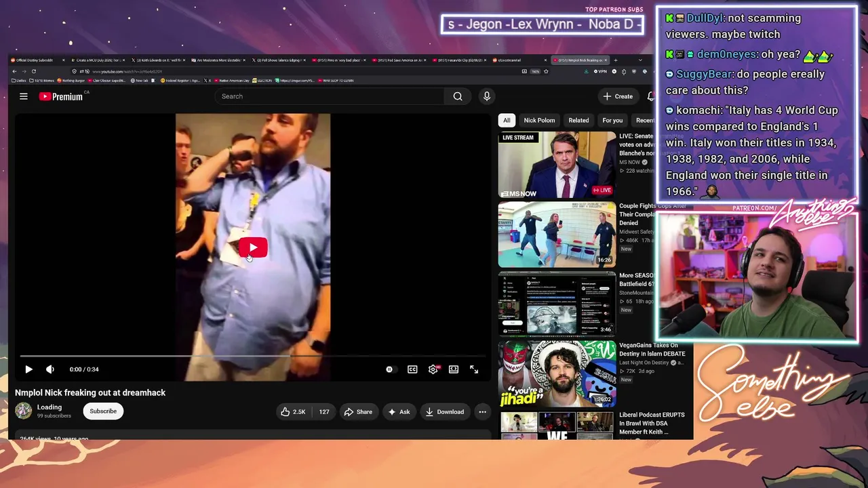The height and width of the screenshot is (488, 868).
Task: Toggle closed captions CC button
Action: tap(412, 369)
